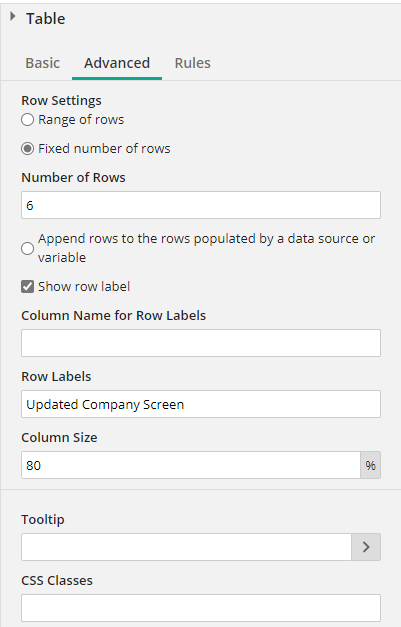This screenshot has height=627, width=401.
Task: Click the Row Labels text field
Action: click(201, 404)
